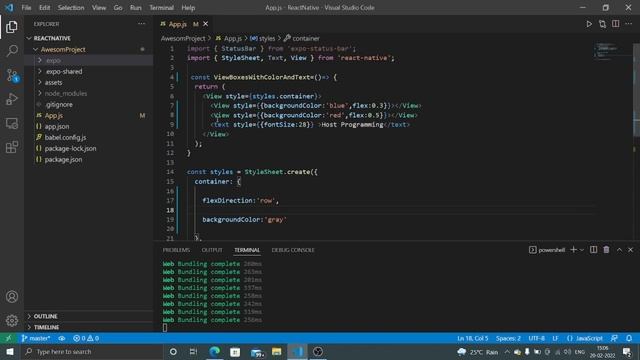Open the Run menu
This screenshot has width=640, height=360.
click(x=136, y=8)
